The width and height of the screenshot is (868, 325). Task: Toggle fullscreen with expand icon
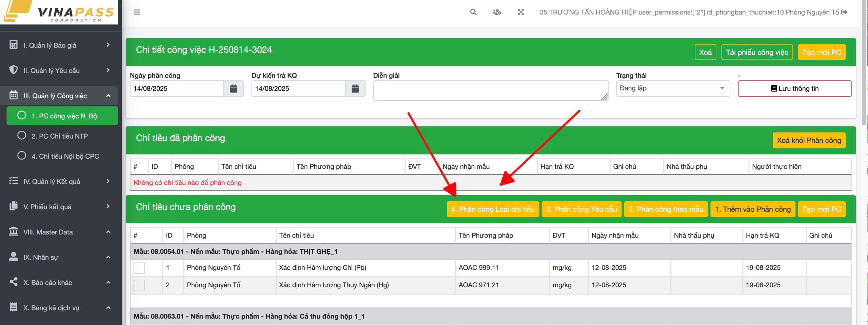[520, 12]
